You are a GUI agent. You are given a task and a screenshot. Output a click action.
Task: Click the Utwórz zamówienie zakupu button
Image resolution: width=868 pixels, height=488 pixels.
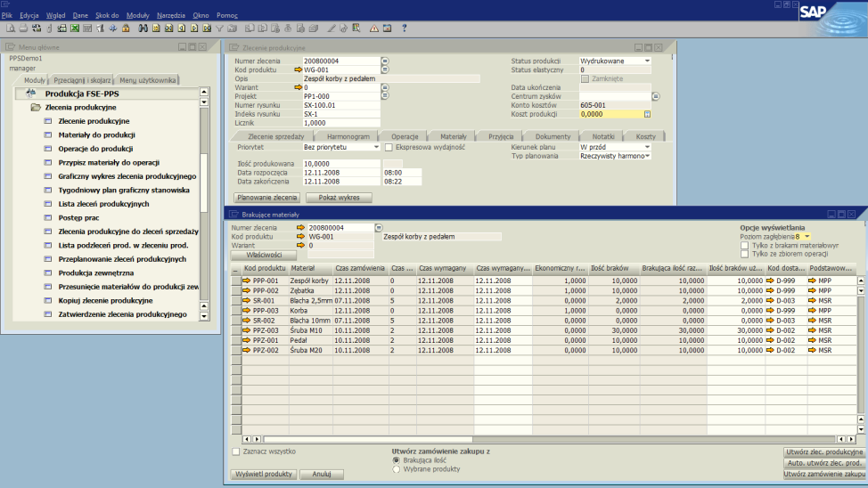(x=824, y=474)
